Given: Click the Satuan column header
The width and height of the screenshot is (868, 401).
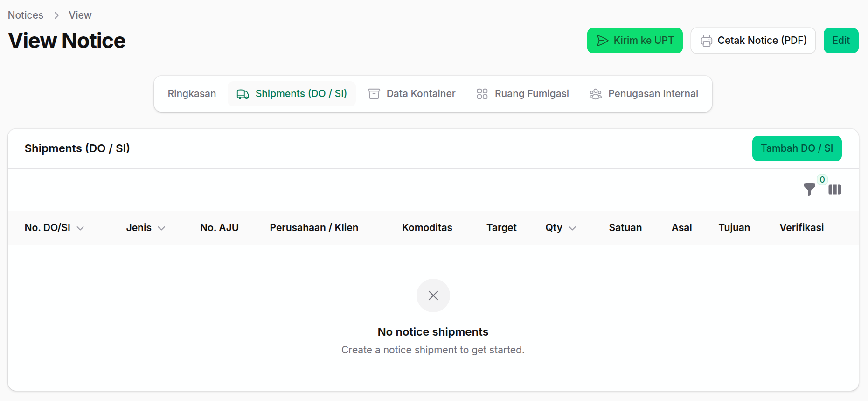Looking at the screenshot, I should coord(625,228).
